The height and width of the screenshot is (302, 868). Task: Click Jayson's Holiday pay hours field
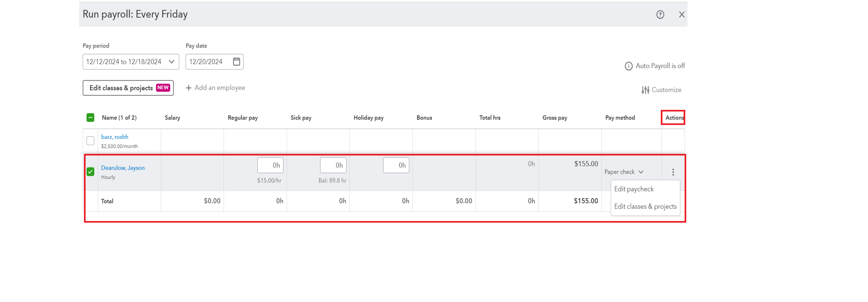(x=396, y=165)
